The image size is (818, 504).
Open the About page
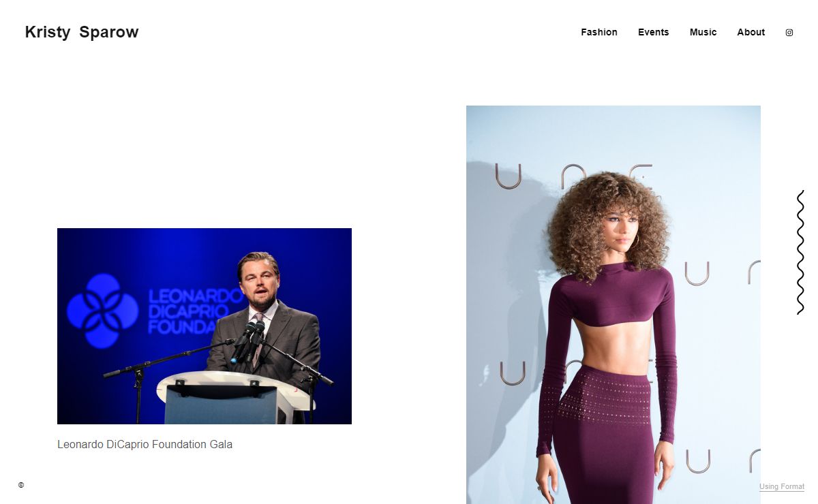point(751,32)
